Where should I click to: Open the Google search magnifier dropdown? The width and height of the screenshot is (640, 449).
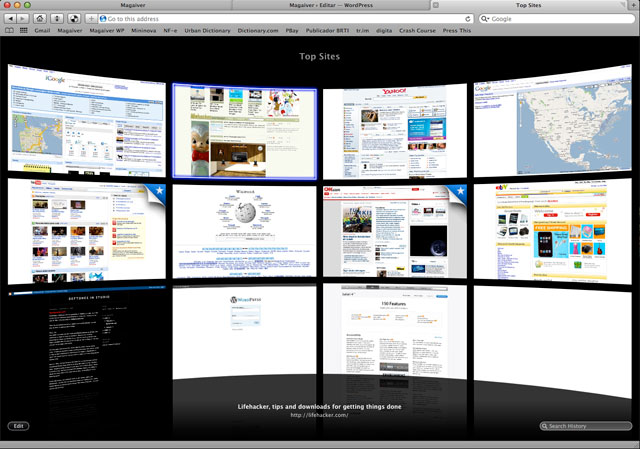(484, 19)
